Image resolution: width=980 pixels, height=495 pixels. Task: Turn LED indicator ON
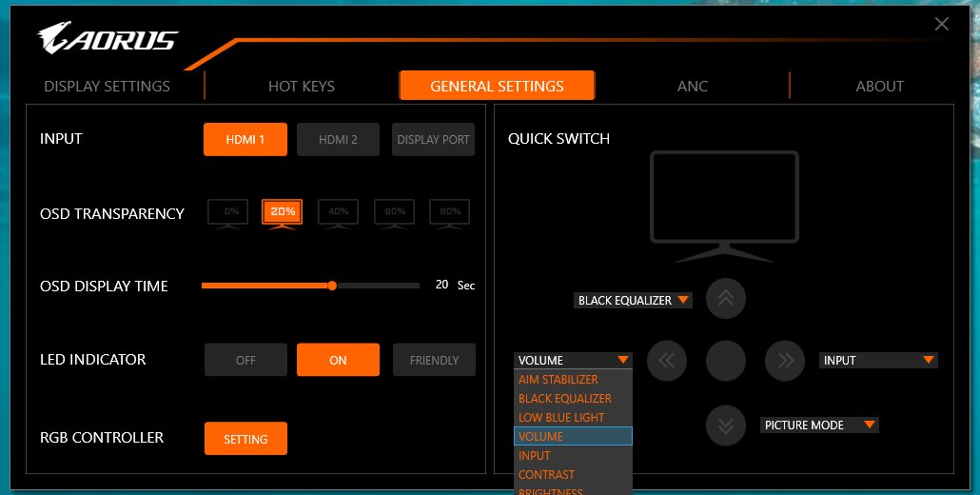click(338, 360)
